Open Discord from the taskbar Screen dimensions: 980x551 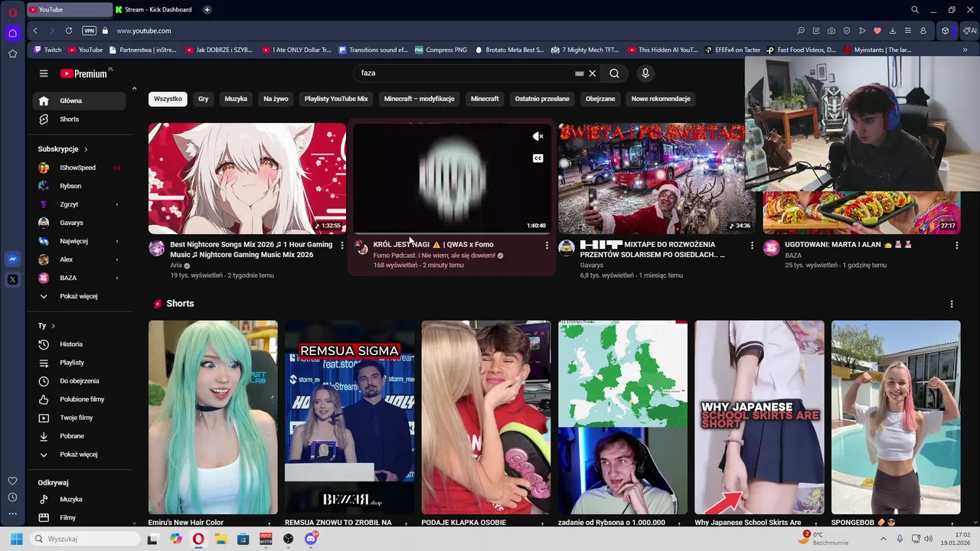pyautogui.click(x=311, y=539)
